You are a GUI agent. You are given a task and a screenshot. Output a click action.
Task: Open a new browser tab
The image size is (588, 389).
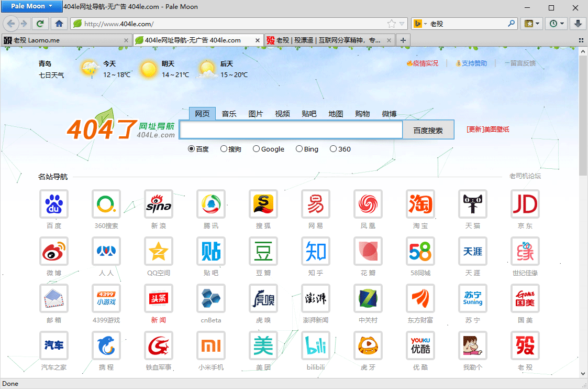[x=403, y=40]
